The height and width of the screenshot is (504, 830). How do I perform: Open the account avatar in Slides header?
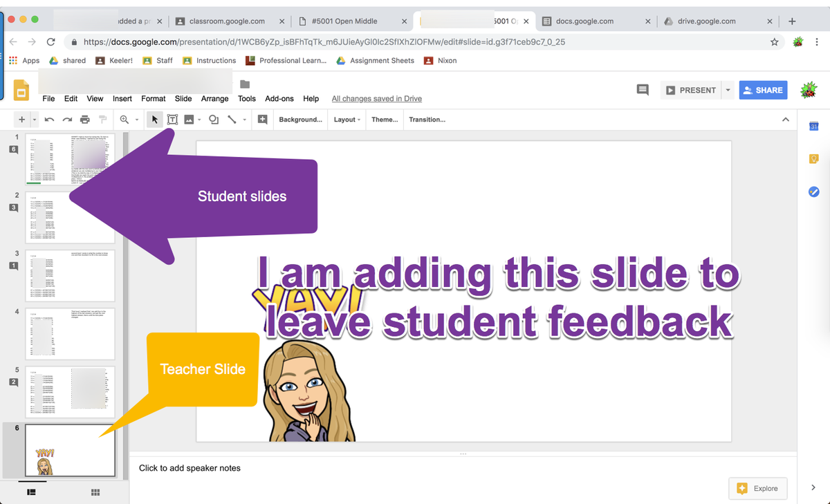tap(807, 90)
